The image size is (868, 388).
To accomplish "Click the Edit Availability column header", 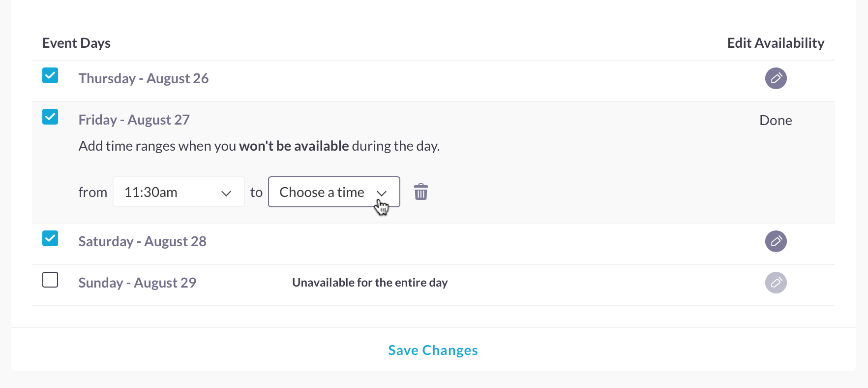I will click(776, 43).
